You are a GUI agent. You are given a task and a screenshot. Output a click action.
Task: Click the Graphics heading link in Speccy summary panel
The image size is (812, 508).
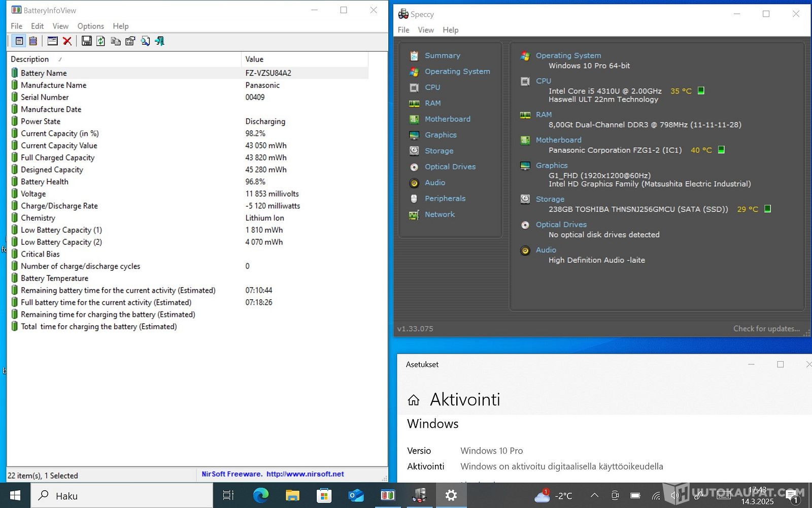pyautogui.click(x=552, y=166)
